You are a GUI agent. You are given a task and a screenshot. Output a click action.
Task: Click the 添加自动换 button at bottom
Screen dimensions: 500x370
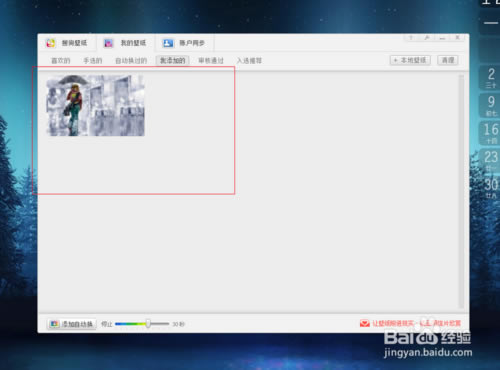click(72, 324)
